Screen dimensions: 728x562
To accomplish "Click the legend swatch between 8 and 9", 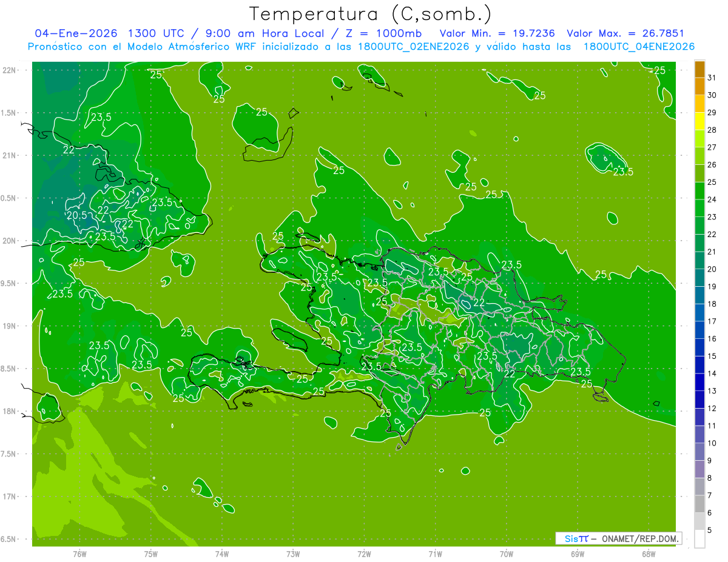I will pyautogui.click(x=699, y=469).
